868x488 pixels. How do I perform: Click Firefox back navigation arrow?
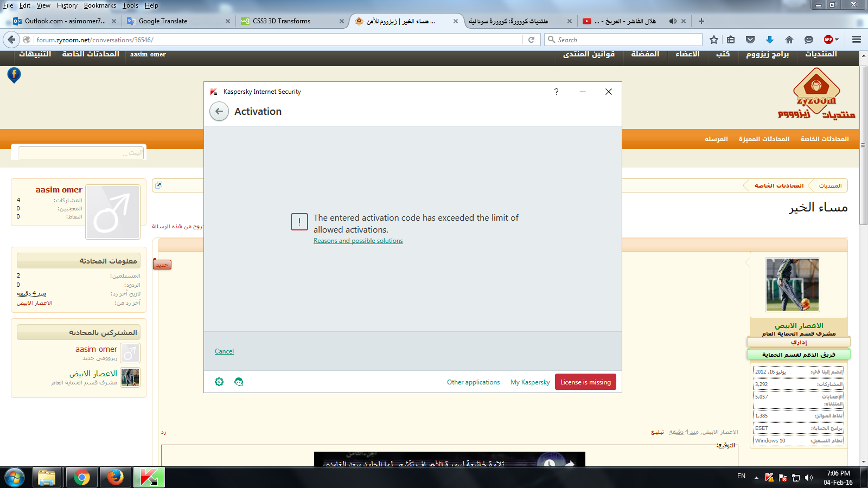11,40
